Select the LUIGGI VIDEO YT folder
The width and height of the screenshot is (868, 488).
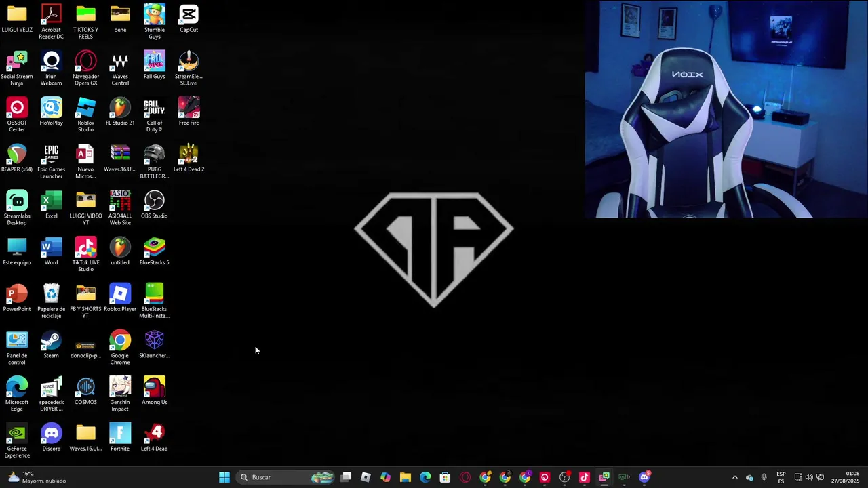(85, 209)
